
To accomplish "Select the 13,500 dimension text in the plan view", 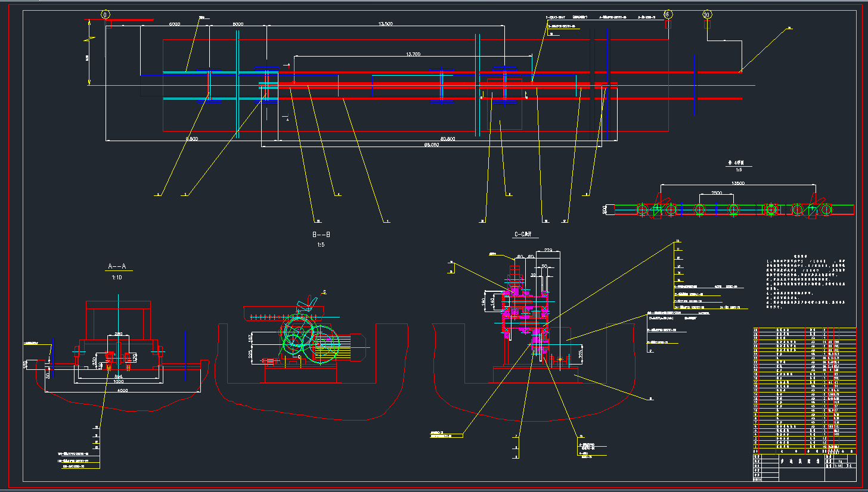I will click(x=386, y=24).
